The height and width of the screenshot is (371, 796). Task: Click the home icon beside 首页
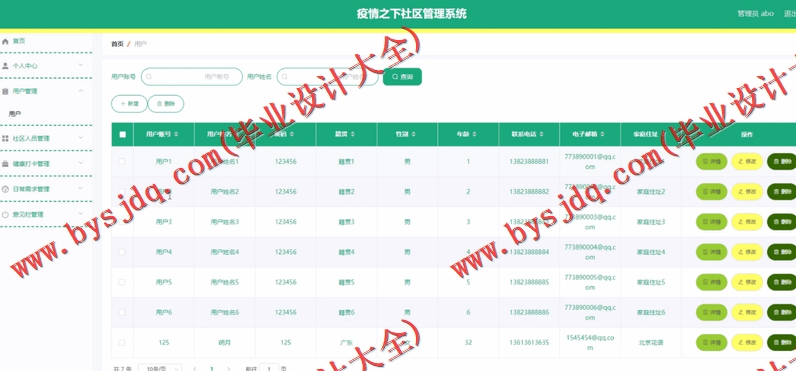pyautogui.click(x=6, y=41)
